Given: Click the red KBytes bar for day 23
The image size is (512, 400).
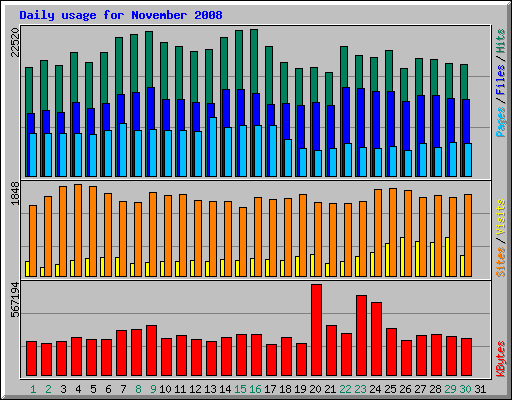Looking at the screenshot, I should coord(362,336).
